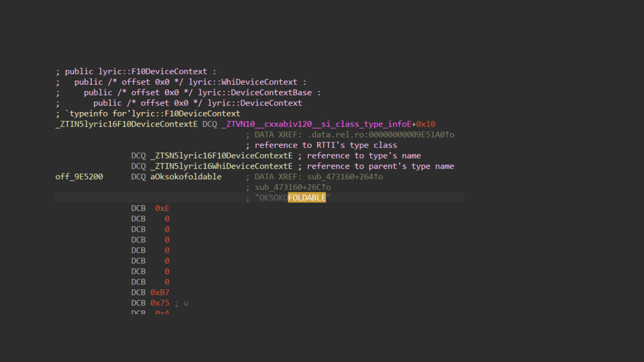The image size is (644, 362).
Task: Select the 0x75 byte value
Action: [160, 303]
